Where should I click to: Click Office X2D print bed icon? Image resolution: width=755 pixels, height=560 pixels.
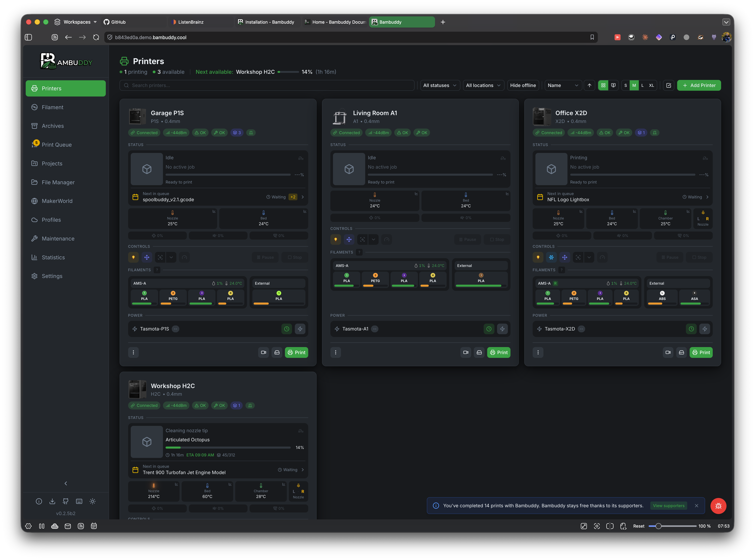tap(681, 352)
